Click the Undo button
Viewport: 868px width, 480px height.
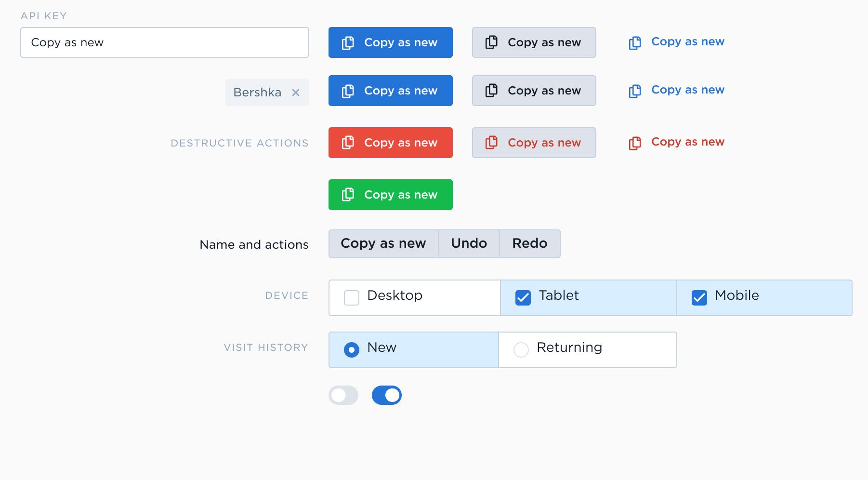[469, 244]
